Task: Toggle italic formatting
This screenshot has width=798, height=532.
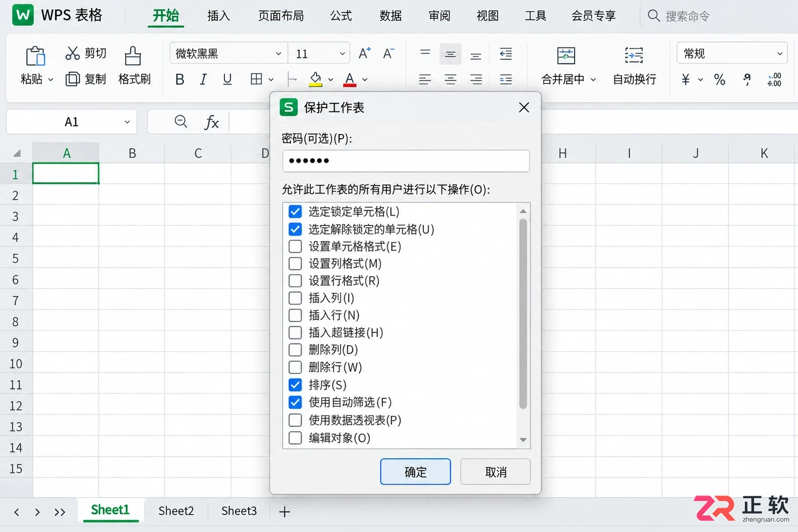Action: click(x=203, y=80)
